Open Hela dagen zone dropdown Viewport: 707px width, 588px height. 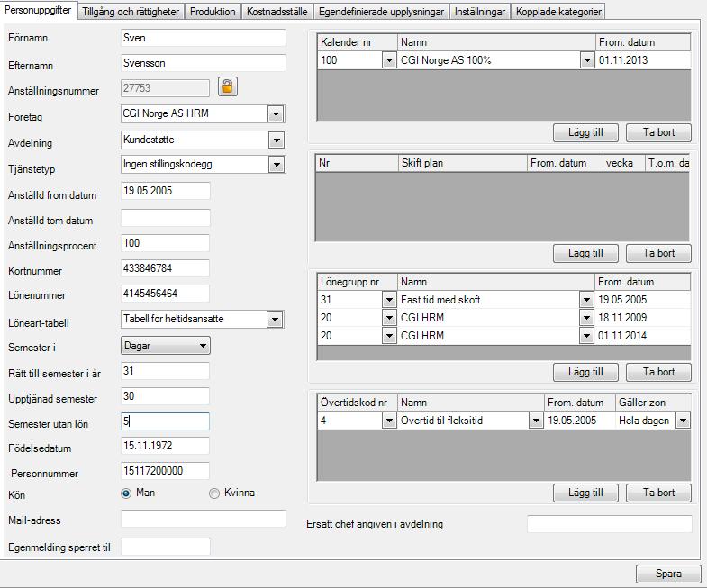tap(683, 421)
